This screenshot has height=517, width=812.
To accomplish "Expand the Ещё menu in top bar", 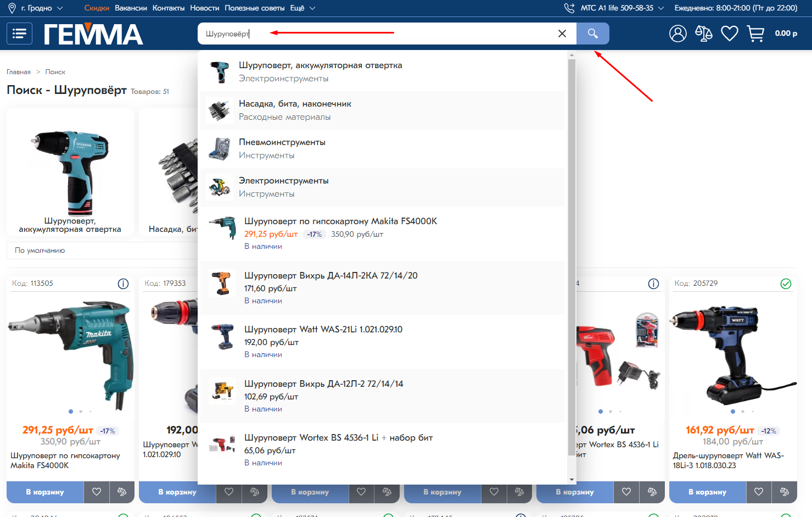I will click(x=303, y=8).
